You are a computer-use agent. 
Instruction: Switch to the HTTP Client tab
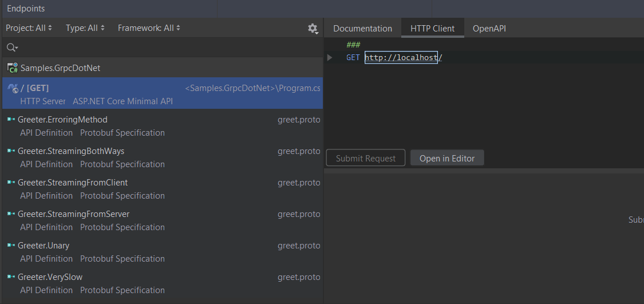click(433, 29)
